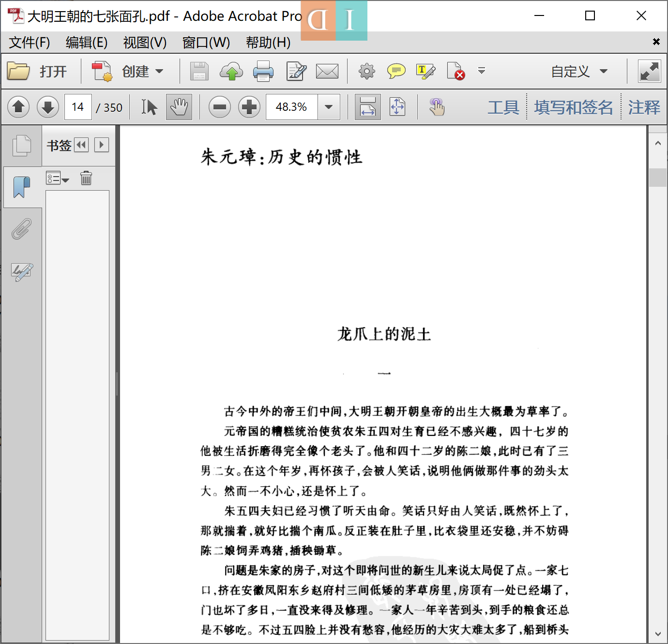Zoom in with the plus button
668x644 pixels.
coord(249,107)
